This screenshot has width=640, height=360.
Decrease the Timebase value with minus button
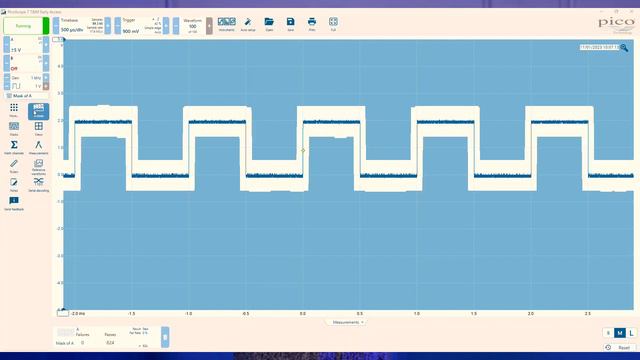(56, 26)
